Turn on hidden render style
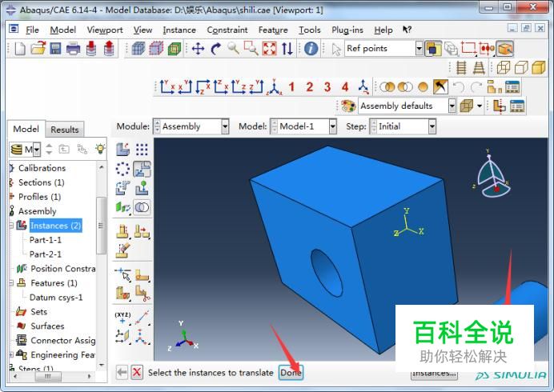The image size is (554, 392). [x=521, y=67]
